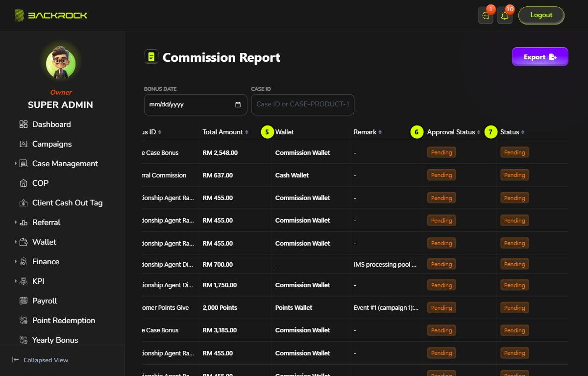Image resolution: width=588 pixels, height=376 pixels.
Task: Click Approval Status Pending badge in RM 637.00 row
Action: click(x=441, y=175)
